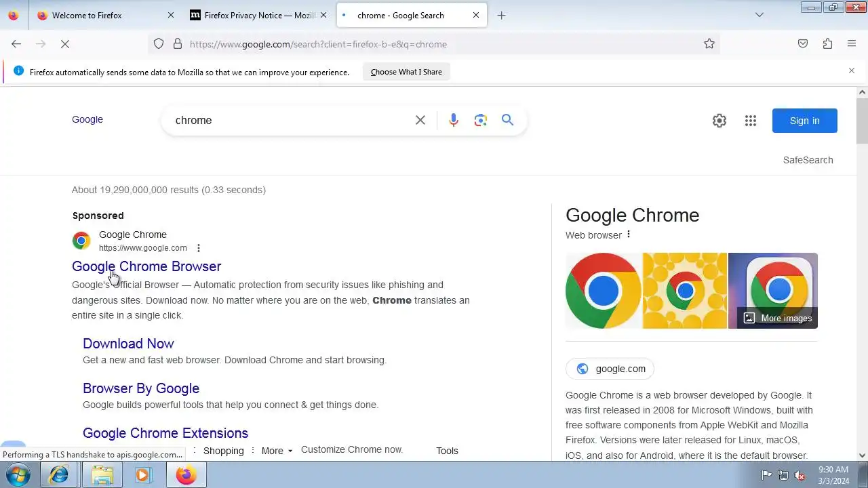Open the Google Chrome Browser headline link

coord(146,266)
